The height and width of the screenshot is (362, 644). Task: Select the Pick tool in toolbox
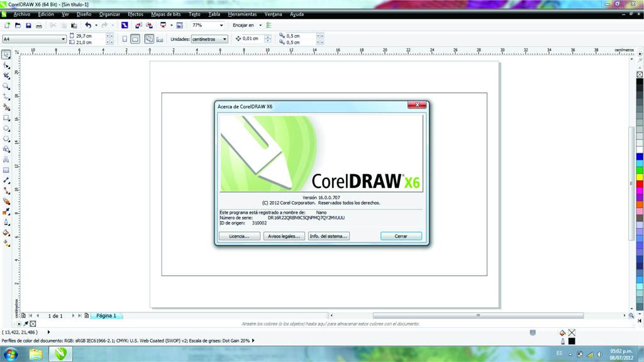(x=6, y=55)
